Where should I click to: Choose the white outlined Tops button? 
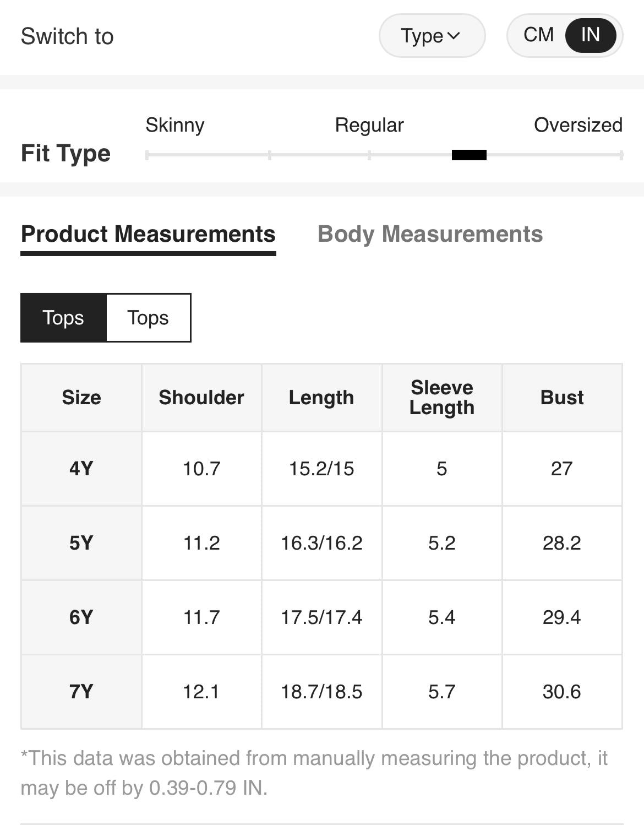coord(148,318)
